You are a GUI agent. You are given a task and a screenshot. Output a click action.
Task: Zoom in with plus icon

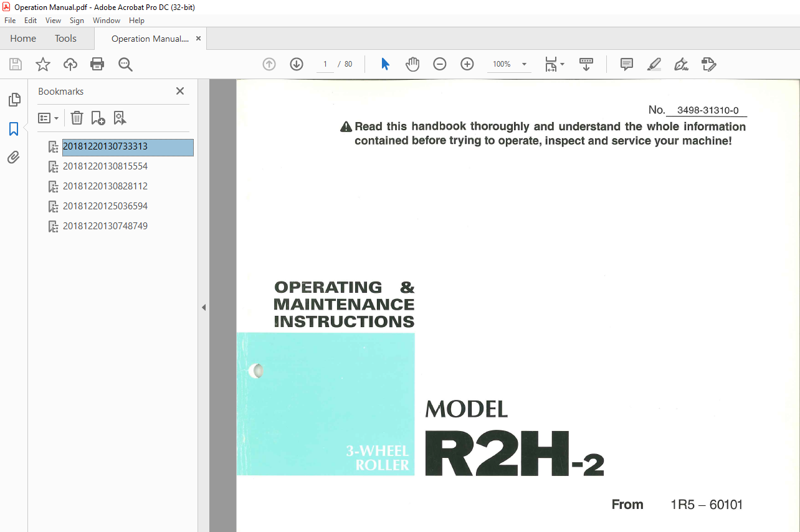tap(467, 64)
